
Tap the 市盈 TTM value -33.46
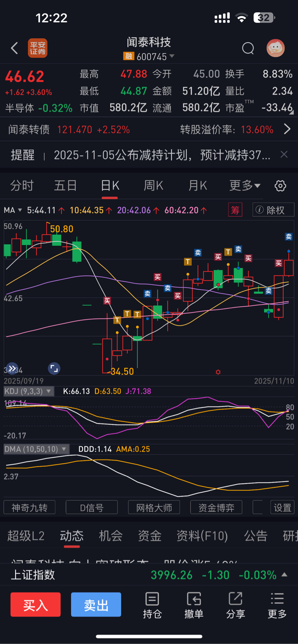(277, 107)
